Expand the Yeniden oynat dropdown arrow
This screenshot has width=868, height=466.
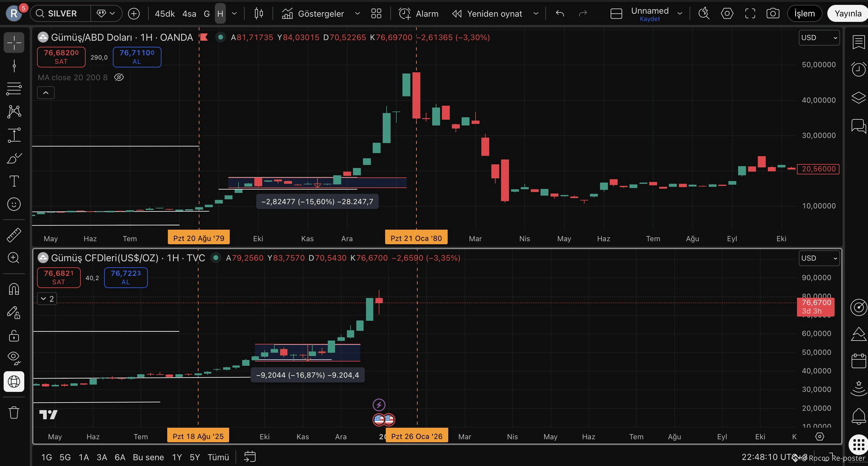pyautogui.click(x=536, y=13)
